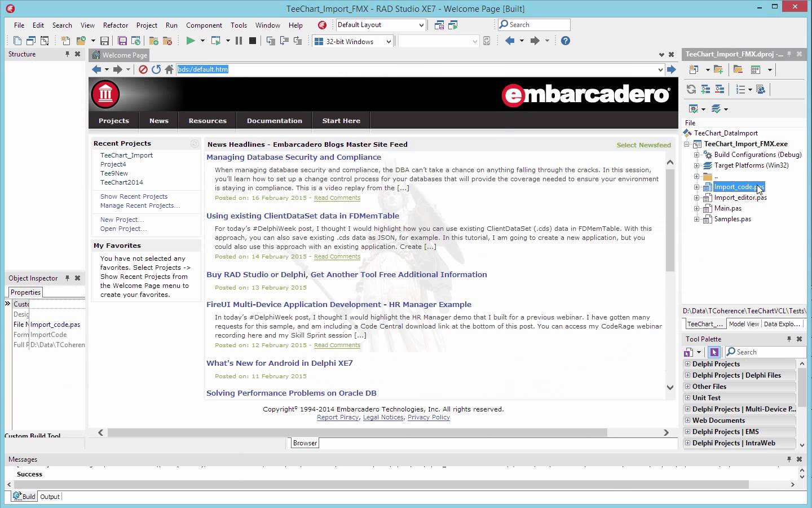This screenshot has height=508, width=812.
Task: Click the Save desktop layout icon
Action: click(439, 25)
